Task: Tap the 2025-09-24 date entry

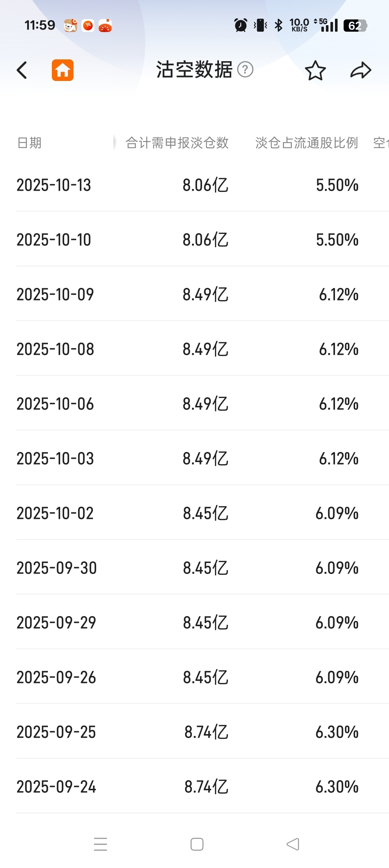Action: click(x=56, y=787)
